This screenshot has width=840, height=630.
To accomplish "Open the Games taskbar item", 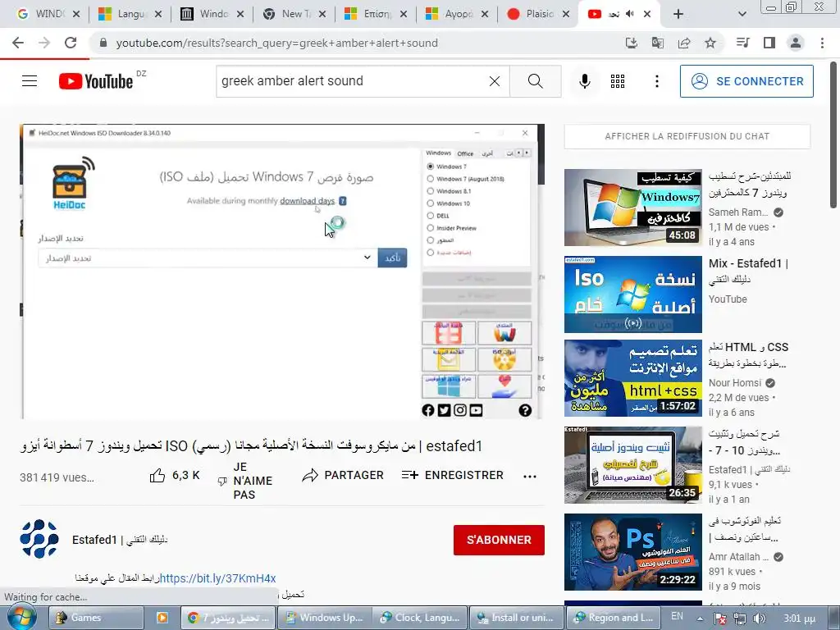I will tap(97, 618).
